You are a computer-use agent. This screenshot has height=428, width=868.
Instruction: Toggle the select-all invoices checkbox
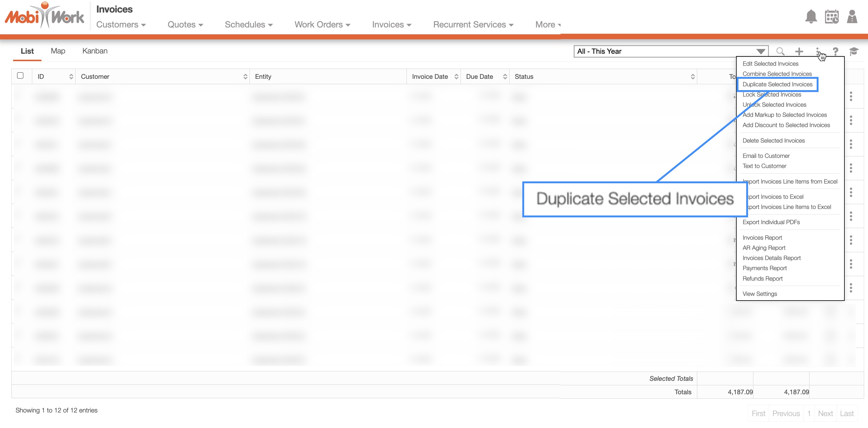pos(20,76)
